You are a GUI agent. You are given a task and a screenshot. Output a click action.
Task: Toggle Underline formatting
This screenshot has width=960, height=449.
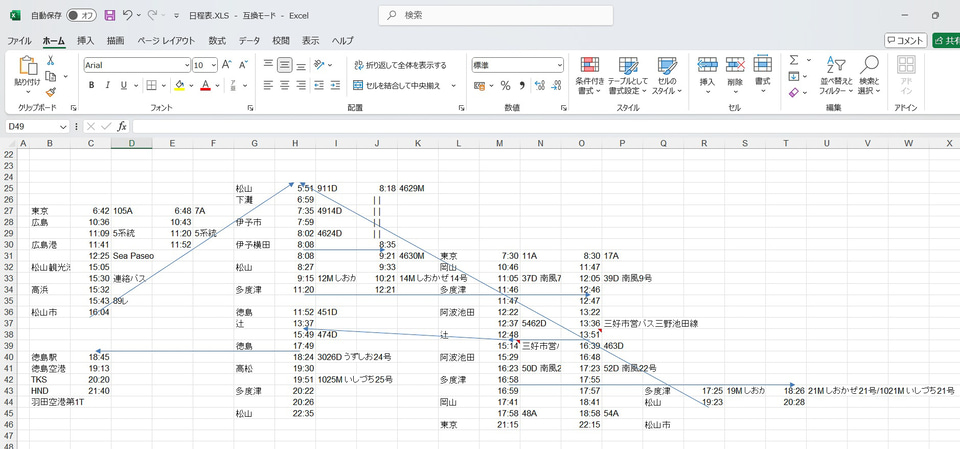click(124, 85)
